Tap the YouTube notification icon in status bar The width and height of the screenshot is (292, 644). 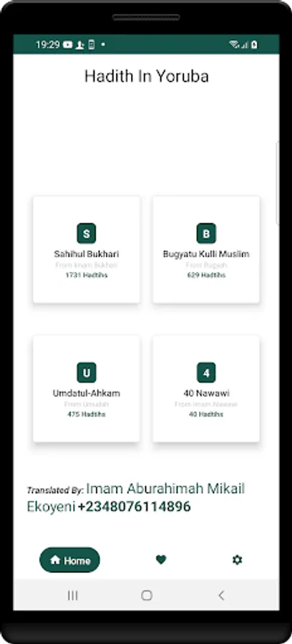pos(68,45)
